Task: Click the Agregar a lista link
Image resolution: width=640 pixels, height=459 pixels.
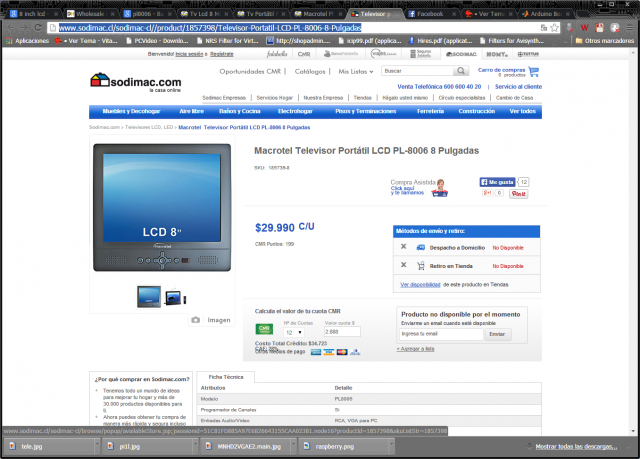Action: (415, 349)
